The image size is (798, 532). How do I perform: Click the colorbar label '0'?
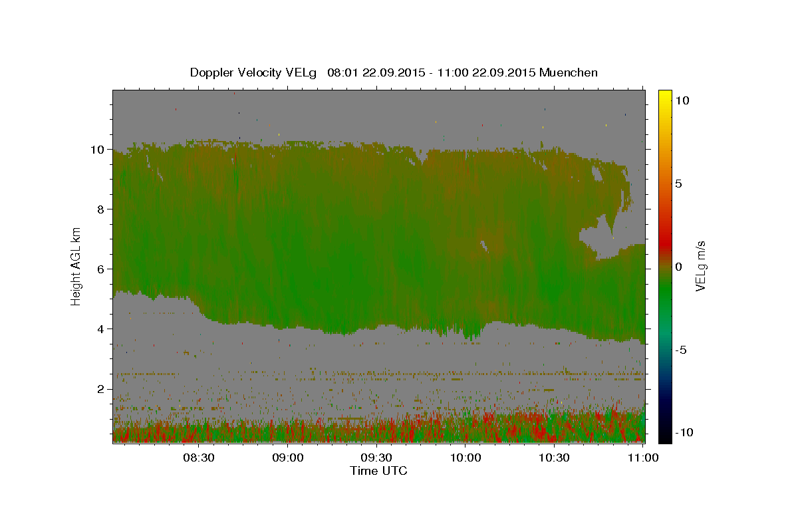tap(679, 267)
